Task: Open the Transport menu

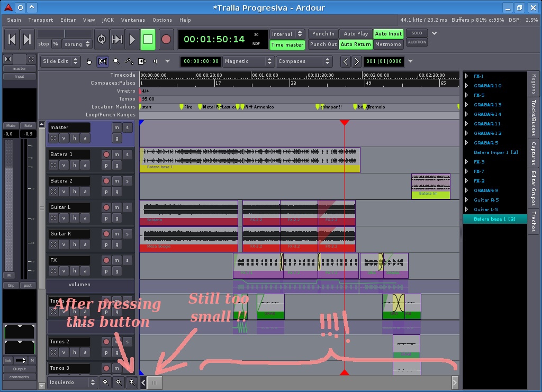Action: 41,20
